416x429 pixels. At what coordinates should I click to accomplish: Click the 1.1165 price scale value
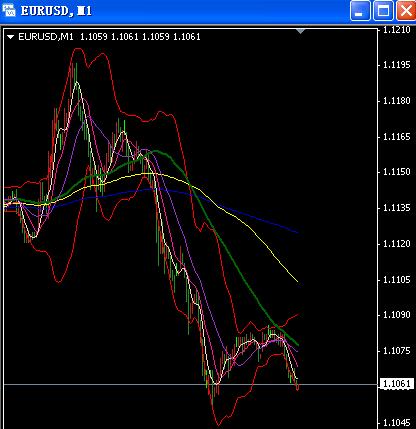[x=396, y=137]
